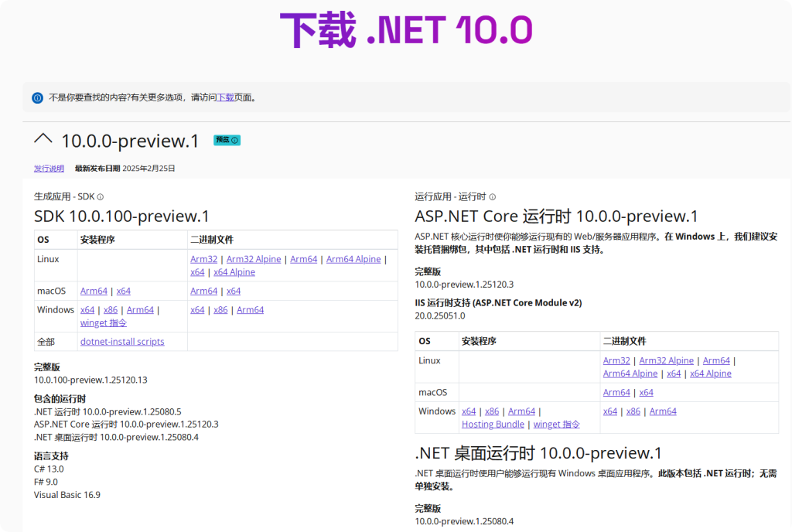The image size is (792, 532).
Task: Download the SDK Arm32 Alpine binaries for Linux
Action: tap(254, 259)
